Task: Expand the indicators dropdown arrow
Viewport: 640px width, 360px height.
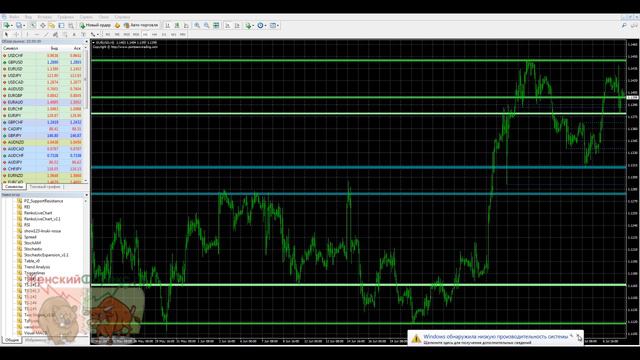Action: point(253,26)
